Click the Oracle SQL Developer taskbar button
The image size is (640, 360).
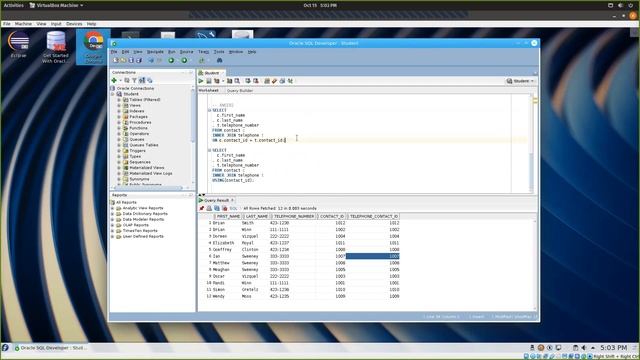(51, 348)
